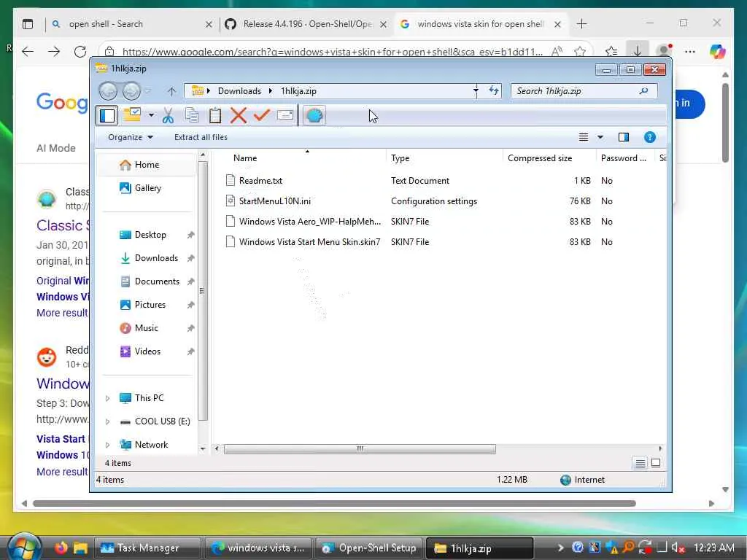
Task: Click the Downloads breadcrumb arrow
Action: point(271,91)
